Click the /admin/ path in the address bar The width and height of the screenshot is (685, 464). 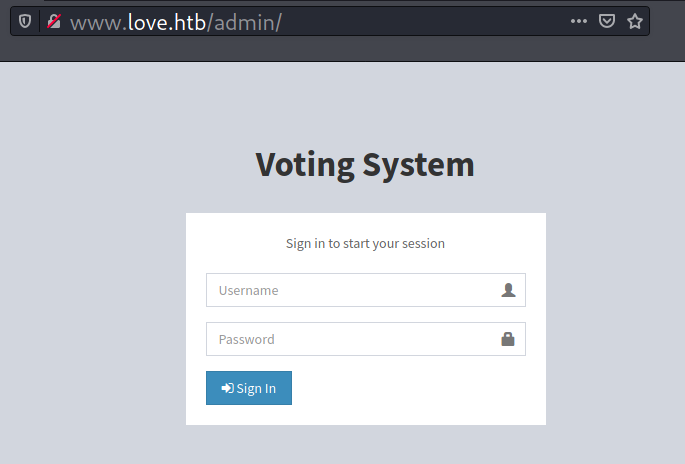pos(244,21)
